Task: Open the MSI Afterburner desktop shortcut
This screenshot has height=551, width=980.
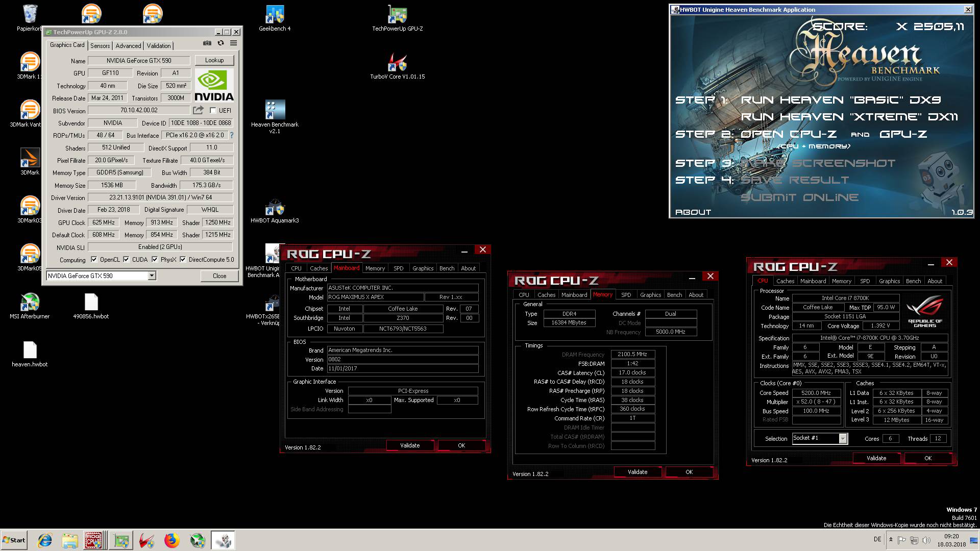Action: (x=30, y=306)
